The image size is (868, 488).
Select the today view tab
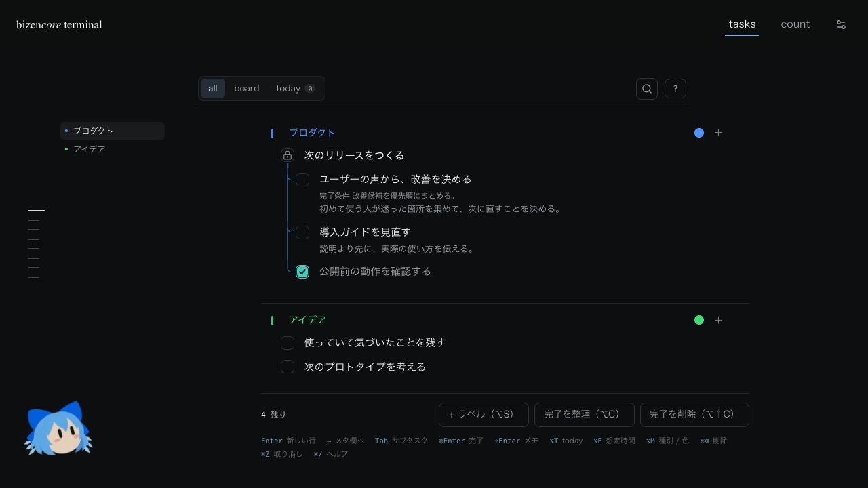click(x=295, y=89)
